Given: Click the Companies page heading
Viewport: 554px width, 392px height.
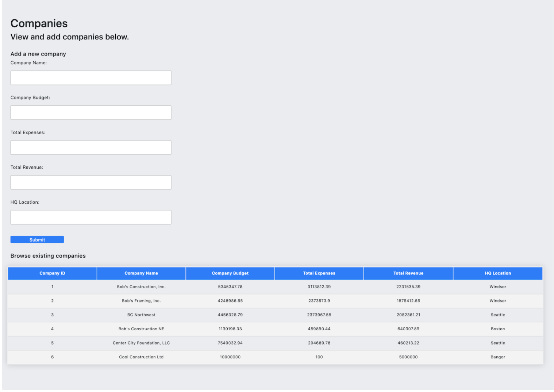Looking at the screenshot, I should point(39,23).
